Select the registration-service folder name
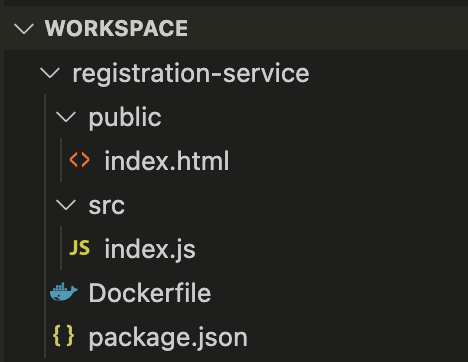This screenshot has height=362, width=468. point(191,74)
